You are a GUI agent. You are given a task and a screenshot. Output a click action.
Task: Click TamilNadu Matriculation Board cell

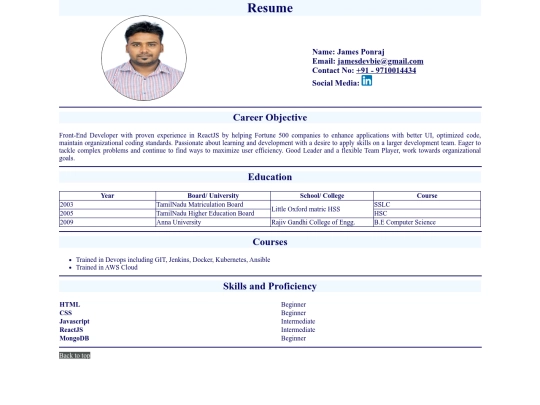[x=213, y=205]
